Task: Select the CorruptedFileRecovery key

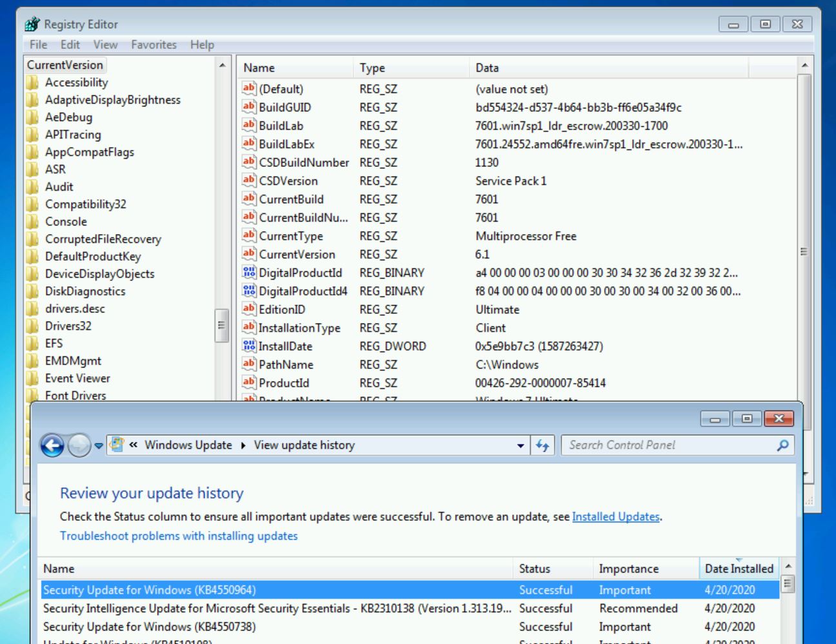Action: tap(103, 239)
